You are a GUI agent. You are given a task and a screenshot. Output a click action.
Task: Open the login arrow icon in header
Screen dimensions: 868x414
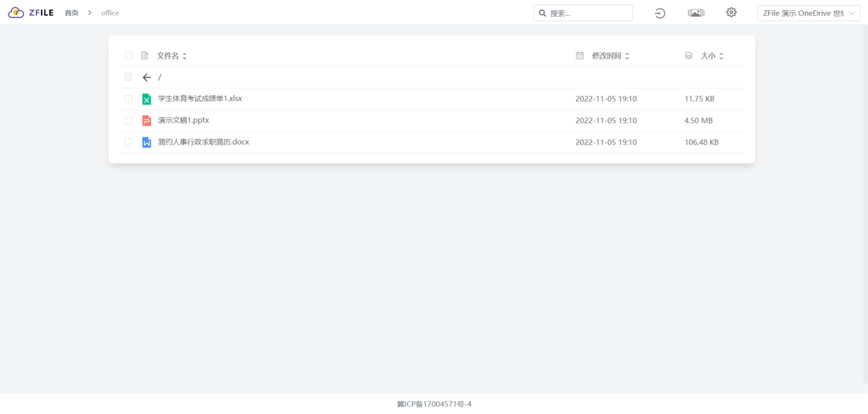(660, 13)
